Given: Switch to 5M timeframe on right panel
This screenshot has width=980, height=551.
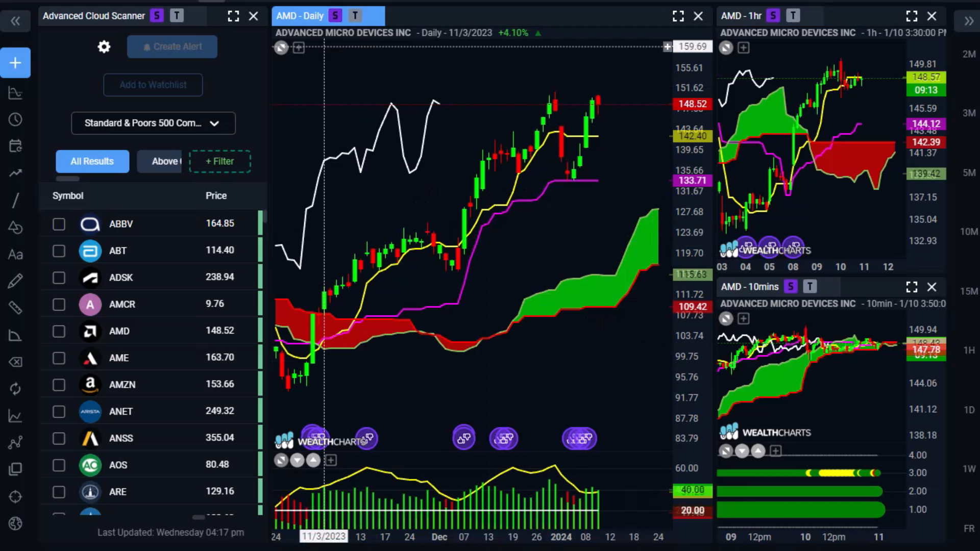Looking at the screenshot, I should point(969,173).
